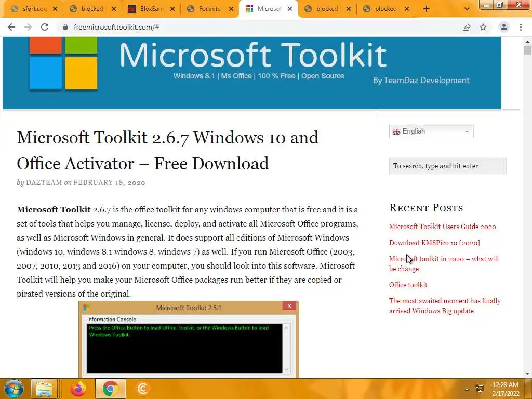Click the Microsoft Toolkit 2.5.1 screenshot image
This screenshot has height=399, width=532.
(x=189, y=339)
